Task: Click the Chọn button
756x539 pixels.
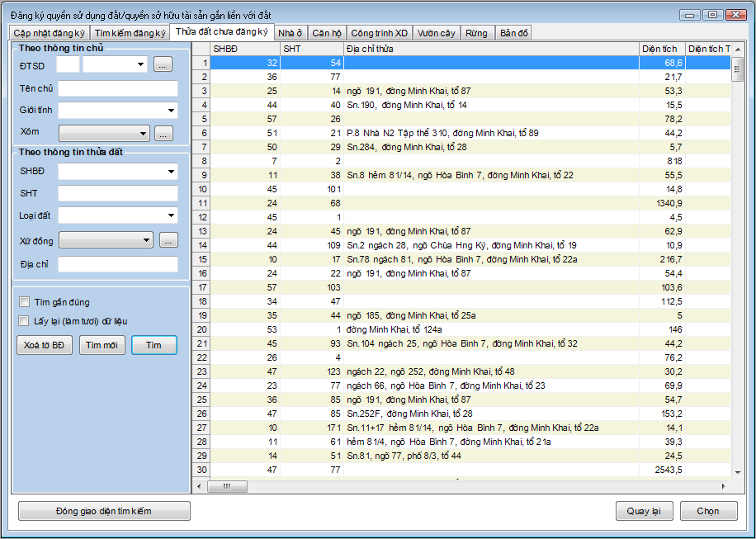Action: pyautogui.click(x=708, y=511)
